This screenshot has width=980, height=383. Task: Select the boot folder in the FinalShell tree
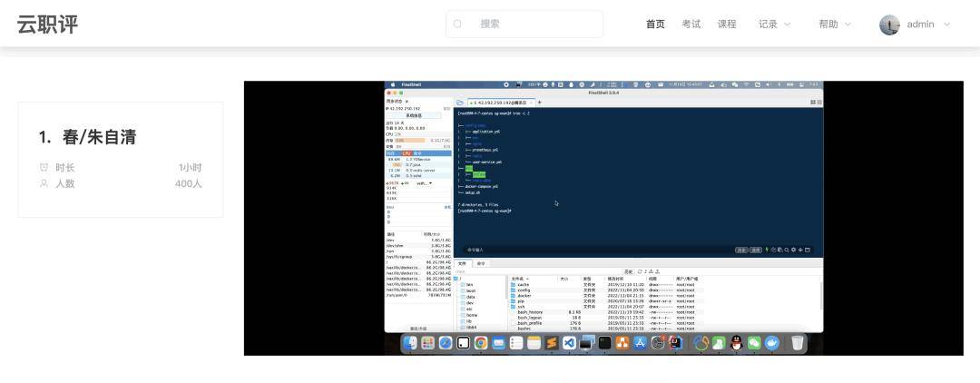tap(471, 290)
